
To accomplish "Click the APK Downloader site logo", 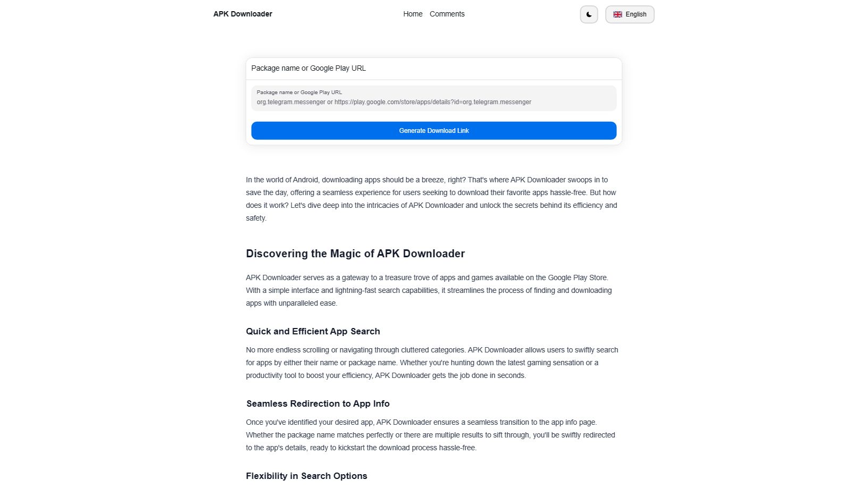I will [x=243, y=14].
